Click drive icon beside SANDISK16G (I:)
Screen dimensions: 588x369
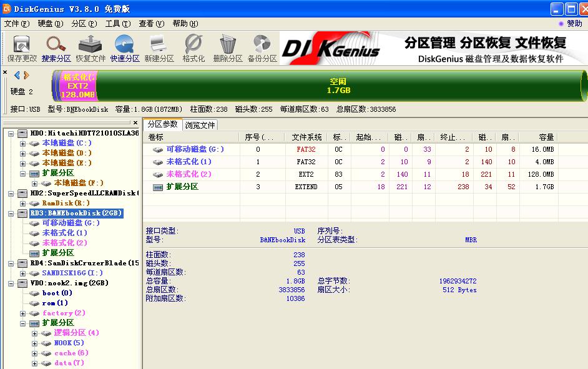34,273
